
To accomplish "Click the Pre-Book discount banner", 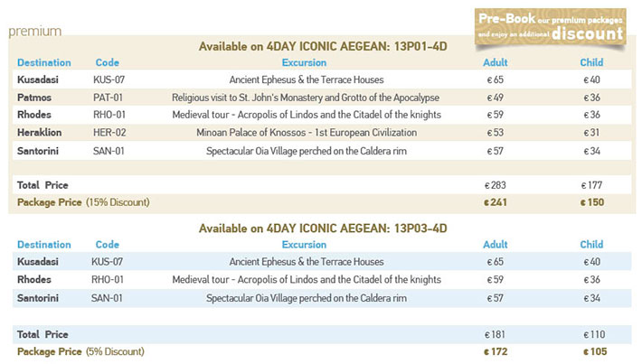I will pyautogui.click(x=551, y=26).
